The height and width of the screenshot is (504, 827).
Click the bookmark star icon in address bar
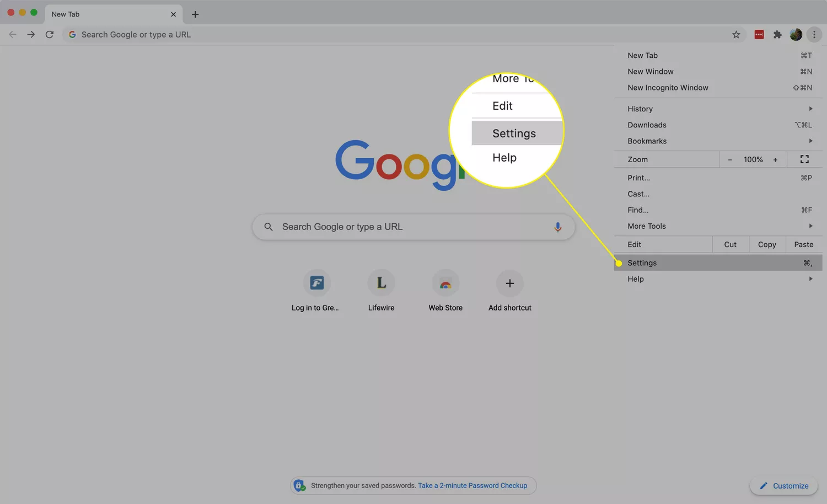click(736, 35)
